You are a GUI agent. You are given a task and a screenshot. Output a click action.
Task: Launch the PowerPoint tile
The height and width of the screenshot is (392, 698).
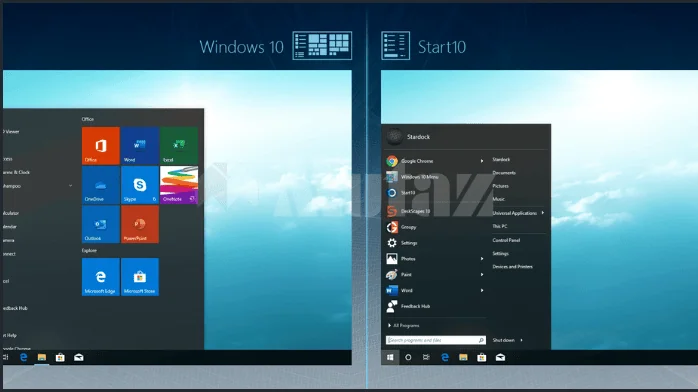140,224
